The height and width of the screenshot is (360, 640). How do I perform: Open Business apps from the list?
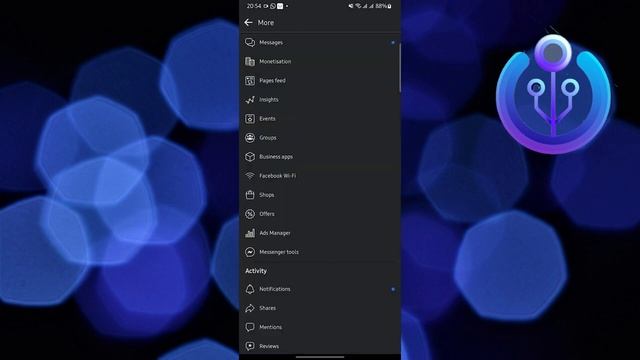[x=276, y=157]
